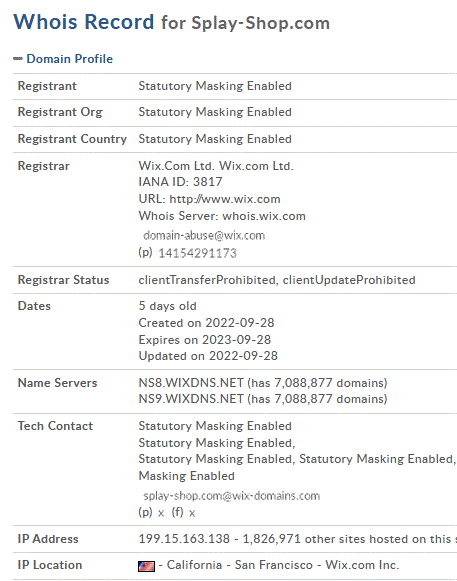The width and height of the screenshot is (457, 581).
Task: Click the splay-shop.com@wix-domains.com tech email
Action: pyautogui.click(x=231, y=496)
